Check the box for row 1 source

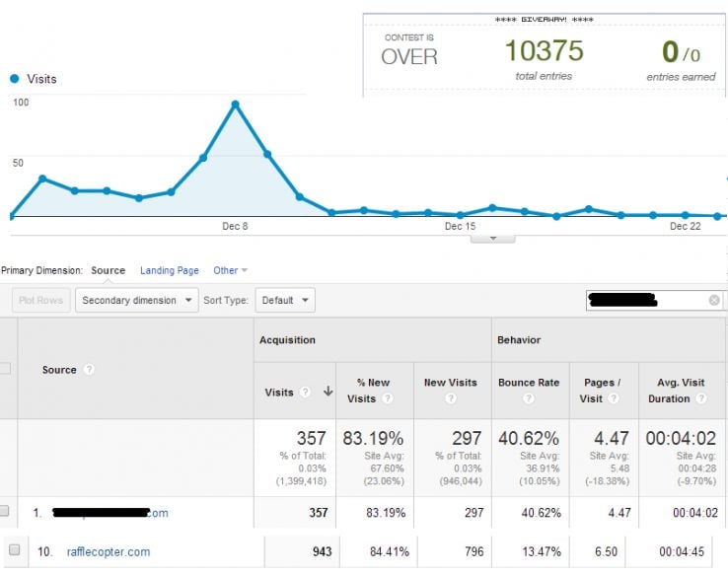[5, 512]
